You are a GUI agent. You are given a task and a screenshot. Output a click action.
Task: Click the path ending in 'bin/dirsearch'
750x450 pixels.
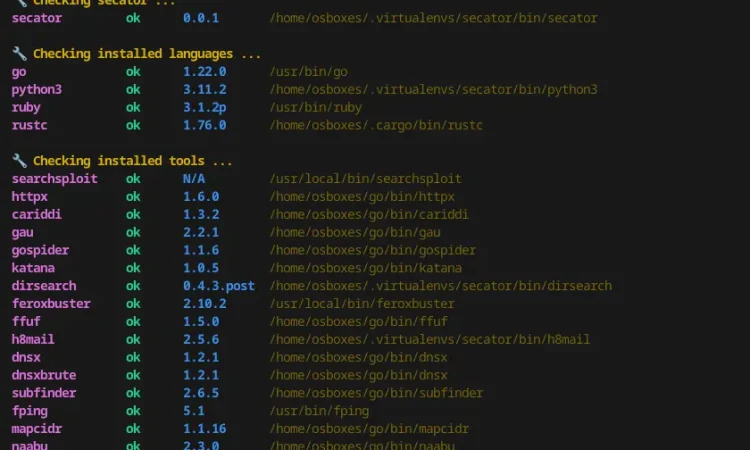coord(441,286)
